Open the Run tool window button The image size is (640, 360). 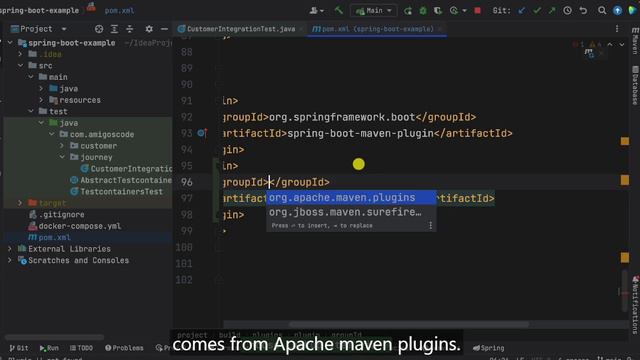pyautogui.click(x=49, y=348)
